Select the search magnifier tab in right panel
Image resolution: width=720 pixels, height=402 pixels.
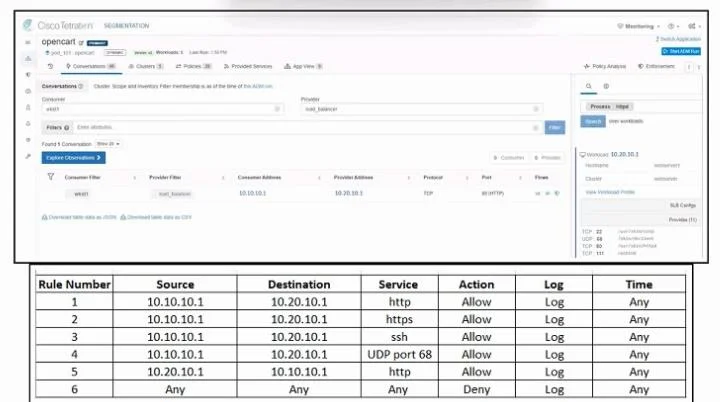589,86
